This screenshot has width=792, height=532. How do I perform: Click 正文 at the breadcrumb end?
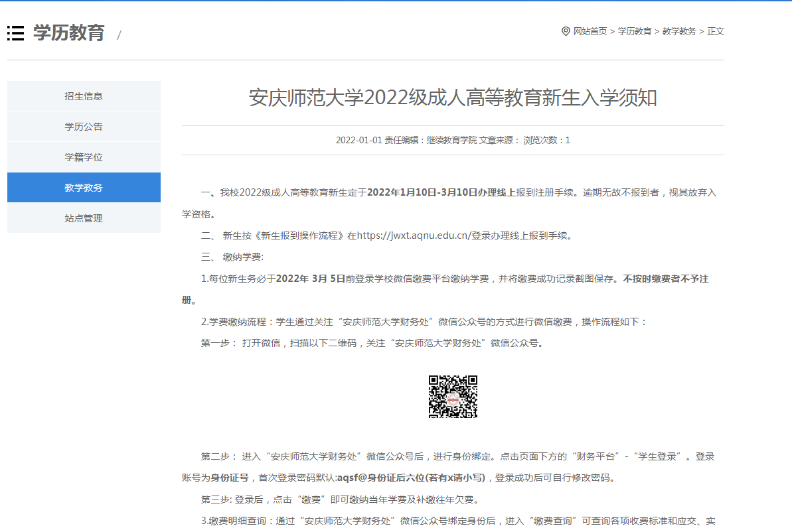pos(716,31)
